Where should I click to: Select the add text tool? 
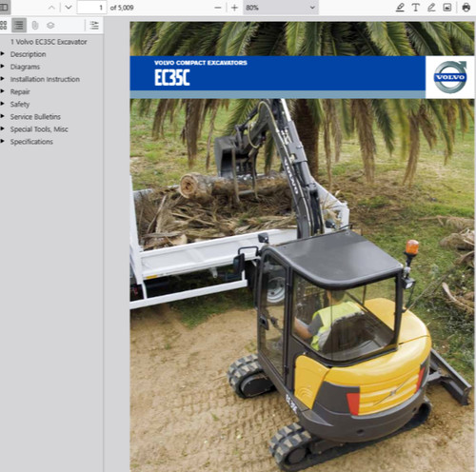(x=415, y=8)
